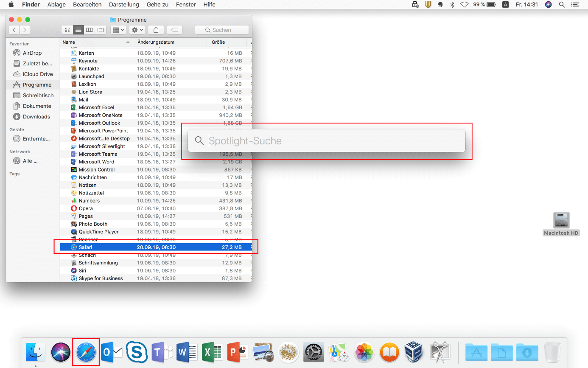
Task: Select AirDrop in the Finder sidebar
Action: pyautogui.click(x=33, y=53)
